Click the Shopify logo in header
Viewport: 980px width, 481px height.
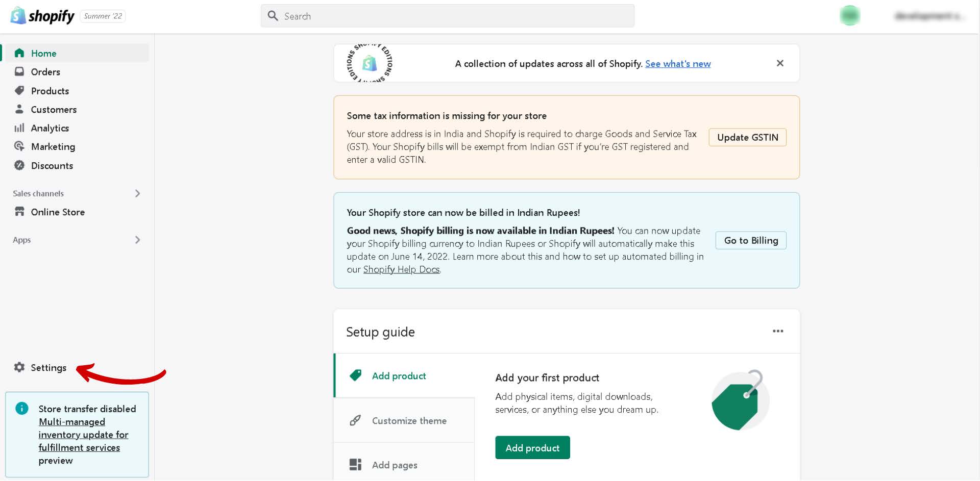43,16
